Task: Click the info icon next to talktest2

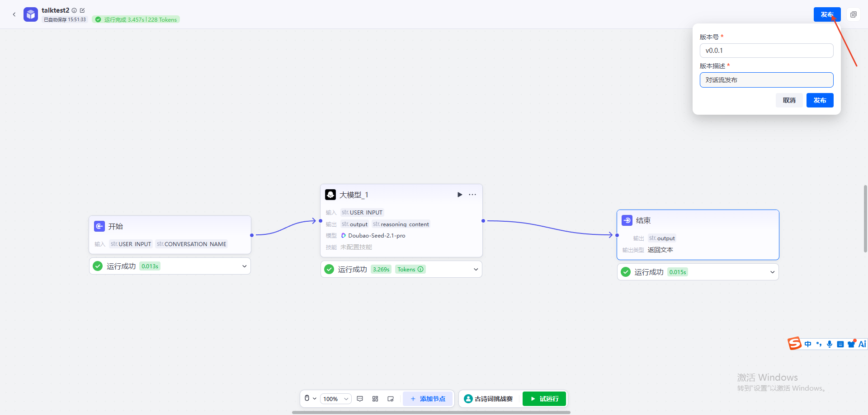Action: coord(74,10)
